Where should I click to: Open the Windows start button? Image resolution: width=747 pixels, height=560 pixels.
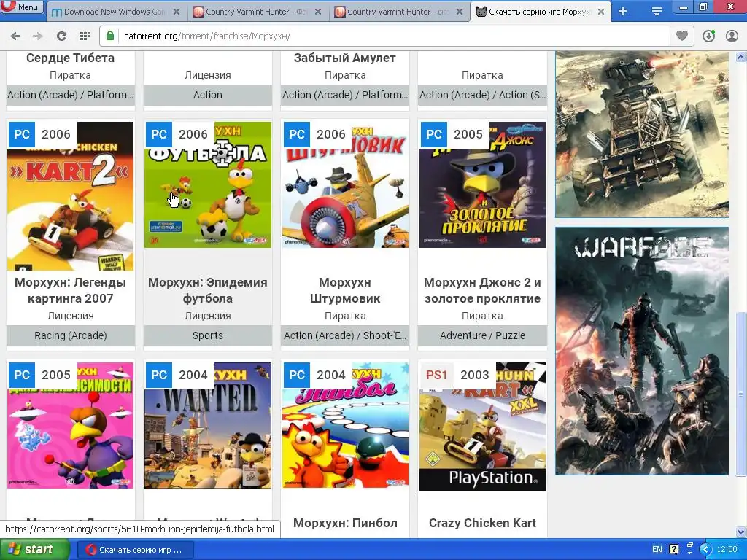pos(34,550)
